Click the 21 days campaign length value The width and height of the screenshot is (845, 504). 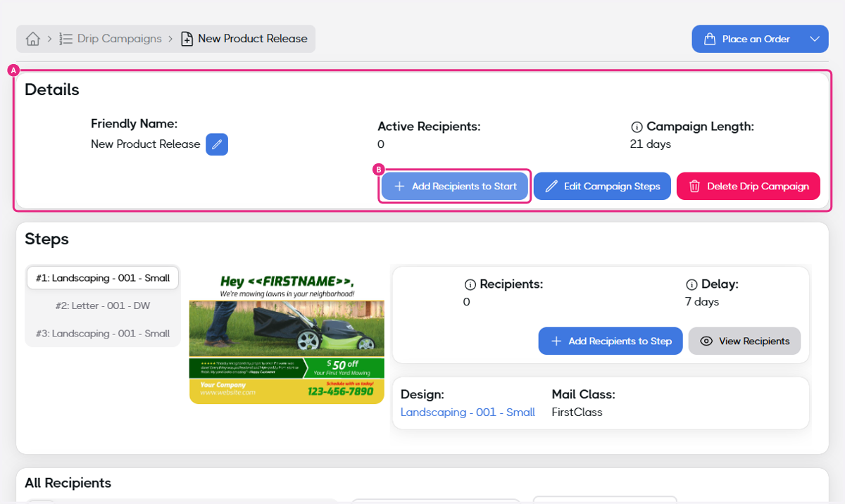(651, 144)
